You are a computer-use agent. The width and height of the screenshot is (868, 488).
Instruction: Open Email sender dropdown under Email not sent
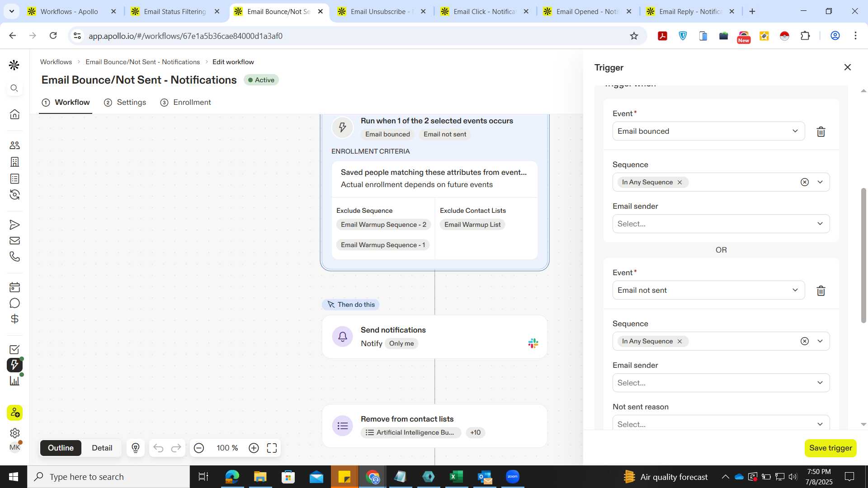pos(721,383)
